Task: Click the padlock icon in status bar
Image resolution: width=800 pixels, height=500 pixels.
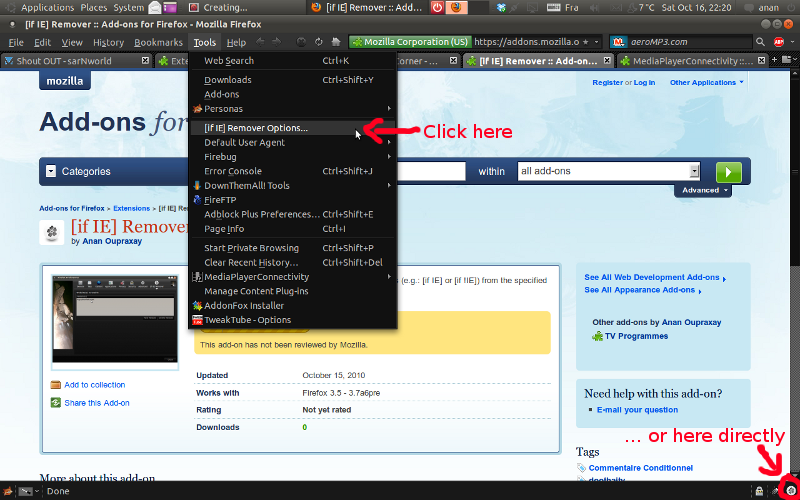Action: (x=760, y=491)
